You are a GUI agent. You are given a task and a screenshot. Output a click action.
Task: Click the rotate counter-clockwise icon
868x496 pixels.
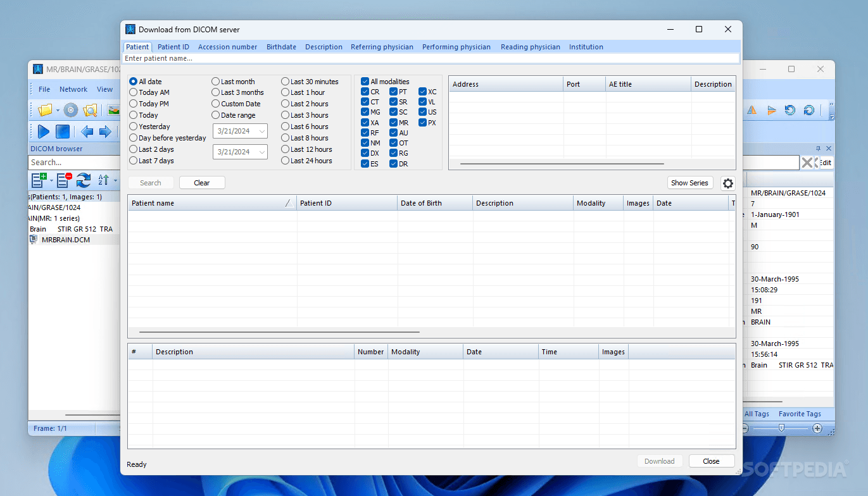tap(790, 110)
